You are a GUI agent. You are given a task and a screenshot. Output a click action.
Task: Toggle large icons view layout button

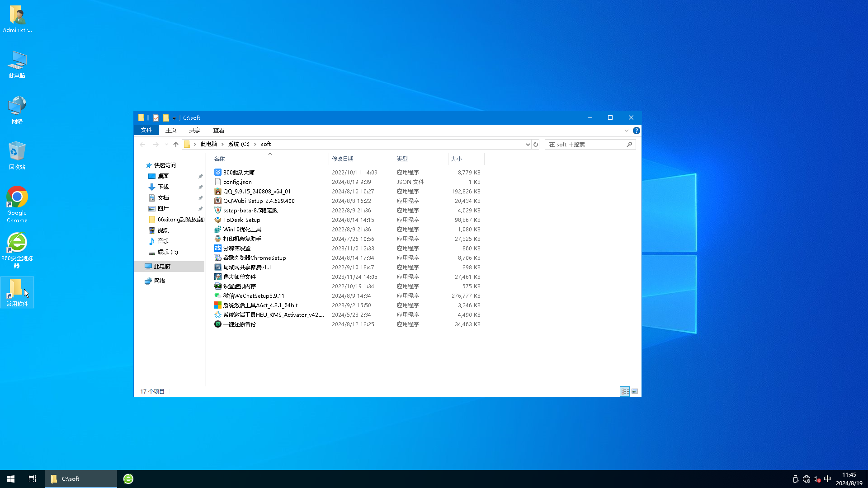pos(634,391)
